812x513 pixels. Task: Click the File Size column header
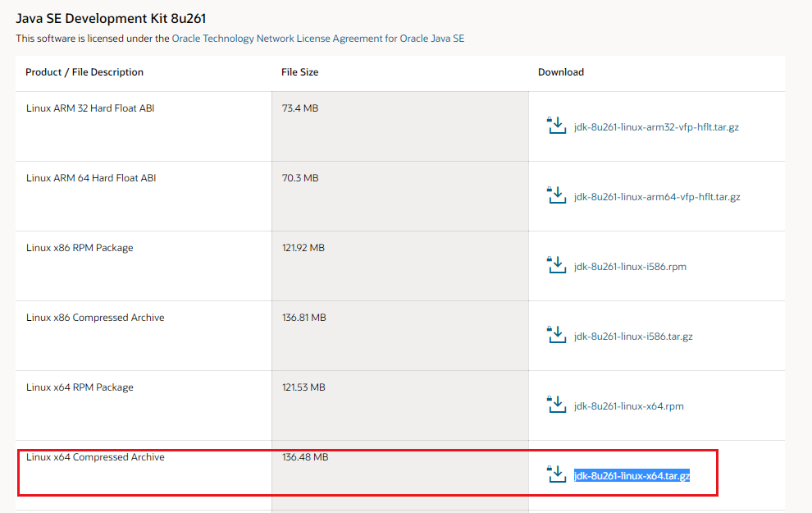click(x=300, y=72)
